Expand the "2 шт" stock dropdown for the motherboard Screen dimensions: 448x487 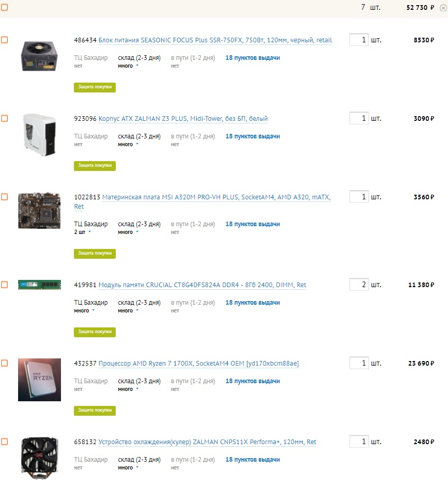(83, 232)
